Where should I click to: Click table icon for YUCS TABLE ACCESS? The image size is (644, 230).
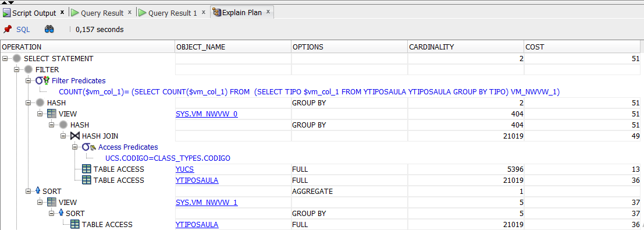tap(86, 169)
